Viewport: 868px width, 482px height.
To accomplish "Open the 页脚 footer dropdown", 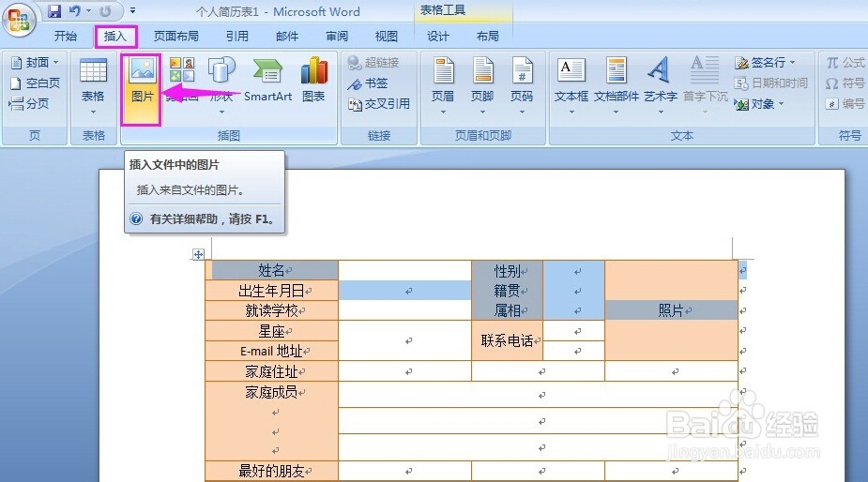I will coord(482,87).
